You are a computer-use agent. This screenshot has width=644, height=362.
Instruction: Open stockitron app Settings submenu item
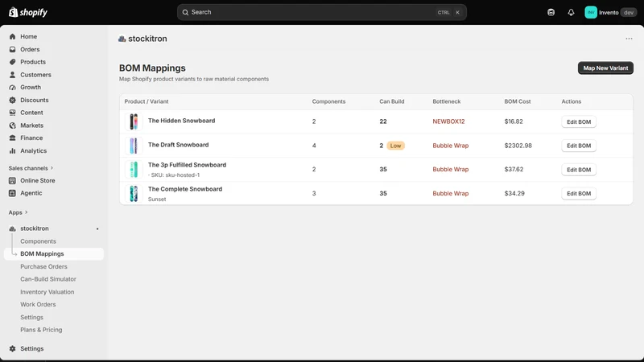pos(31,317)
